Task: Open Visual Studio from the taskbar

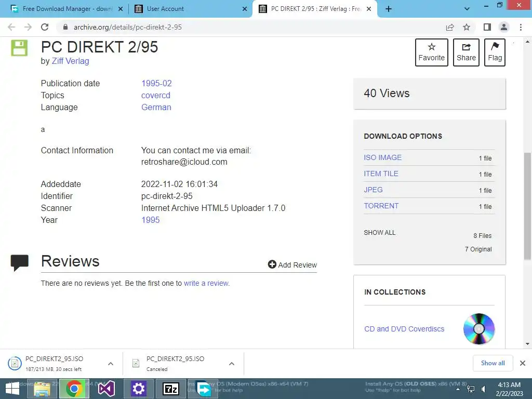Action: 106,389
